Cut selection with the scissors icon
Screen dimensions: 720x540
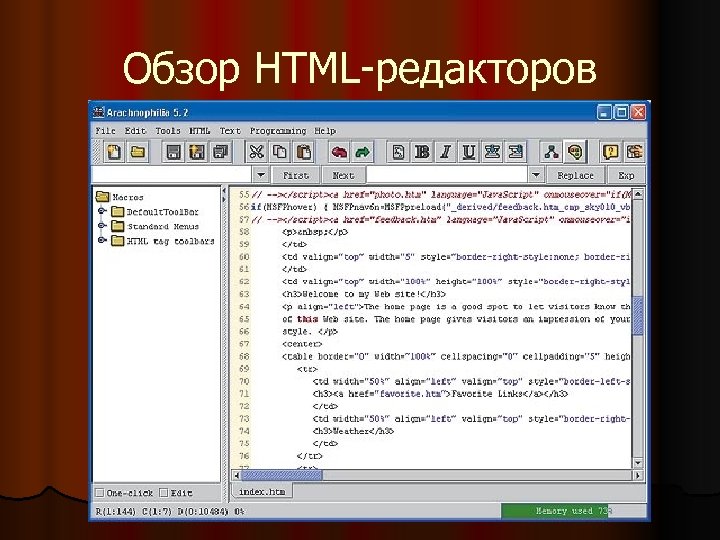[256, 152]
